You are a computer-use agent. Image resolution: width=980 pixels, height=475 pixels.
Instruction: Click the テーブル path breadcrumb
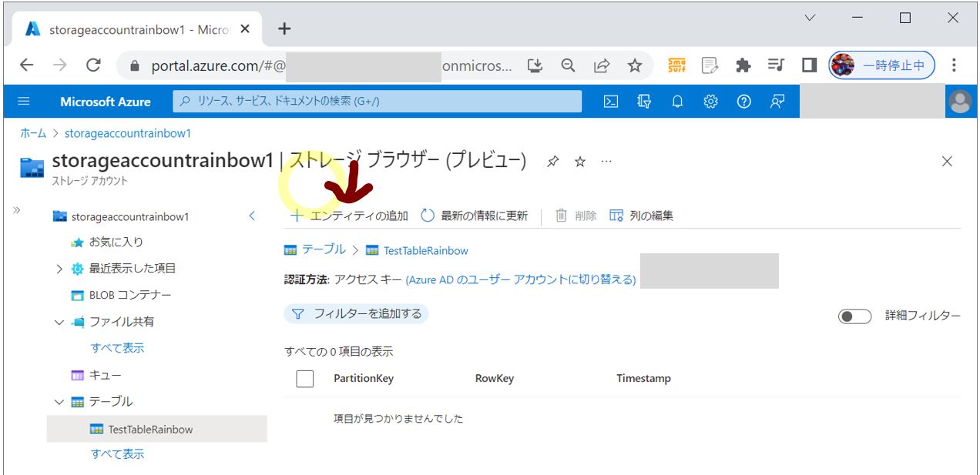coord(315,249)
